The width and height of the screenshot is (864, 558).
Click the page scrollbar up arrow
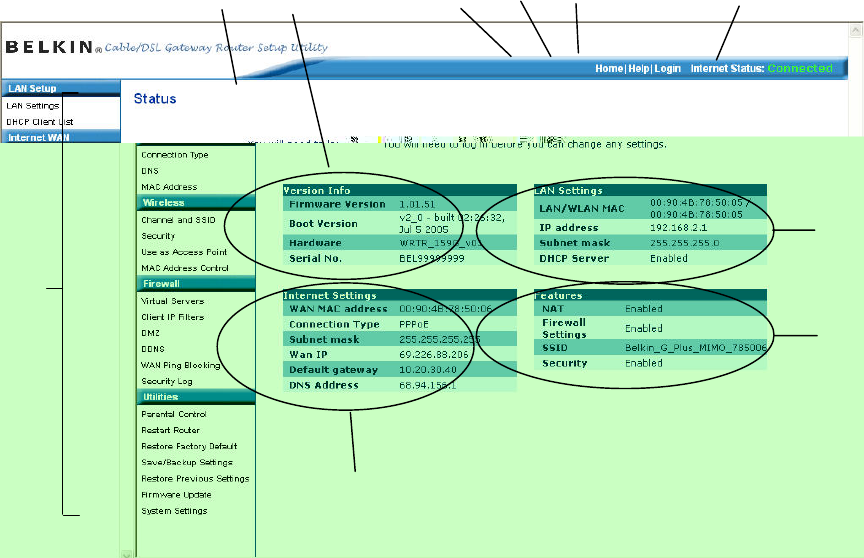[x=856, y=30]
